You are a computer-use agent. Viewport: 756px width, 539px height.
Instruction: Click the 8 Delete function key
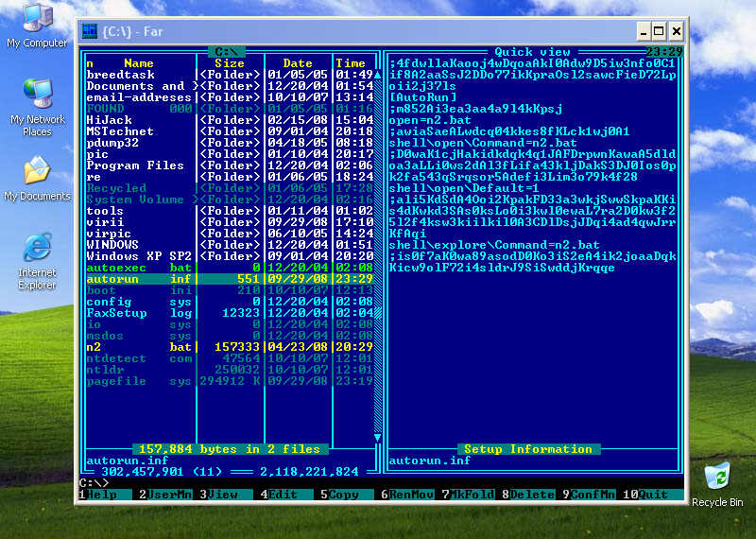(528, 495)
